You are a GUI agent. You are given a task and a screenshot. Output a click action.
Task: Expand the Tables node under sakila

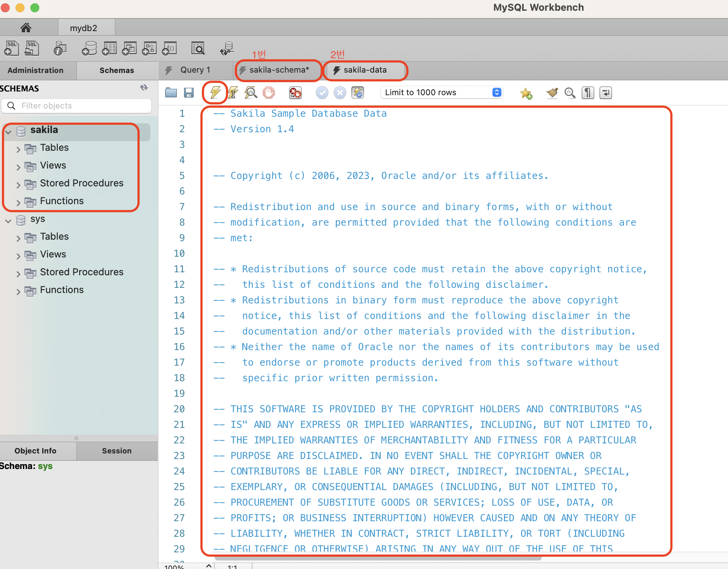tap(18, 149)
